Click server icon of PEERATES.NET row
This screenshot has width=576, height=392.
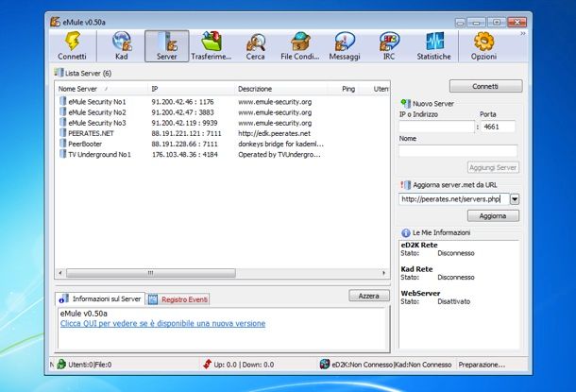tap(63, 133)
